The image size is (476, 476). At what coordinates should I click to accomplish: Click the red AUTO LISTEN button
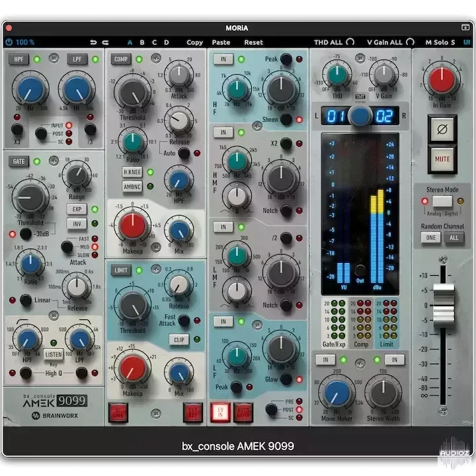pyautogui.click(x=243, y=413)
